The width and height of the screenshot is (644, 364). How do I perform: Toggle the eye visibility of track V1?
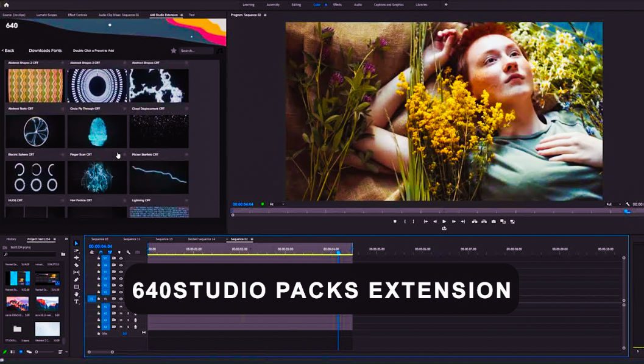coord(121,299)
